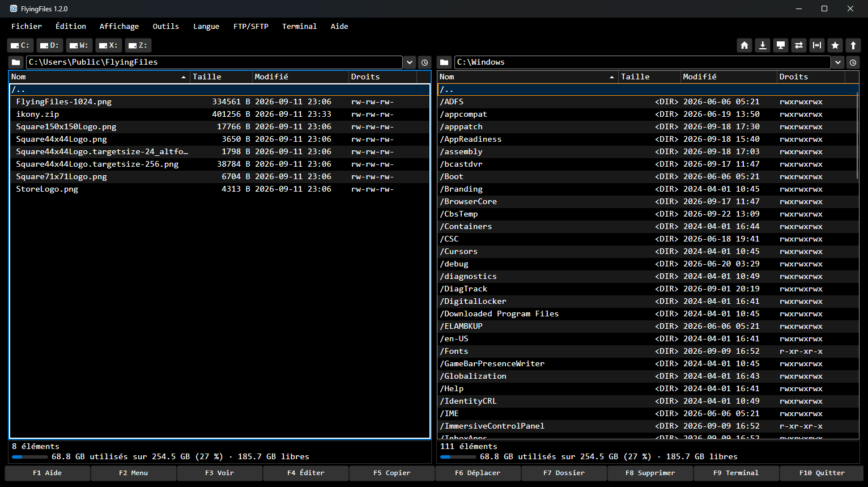Click the download arrow toolbar icon
Screen dimensions: 868x487
pos(763,45)
